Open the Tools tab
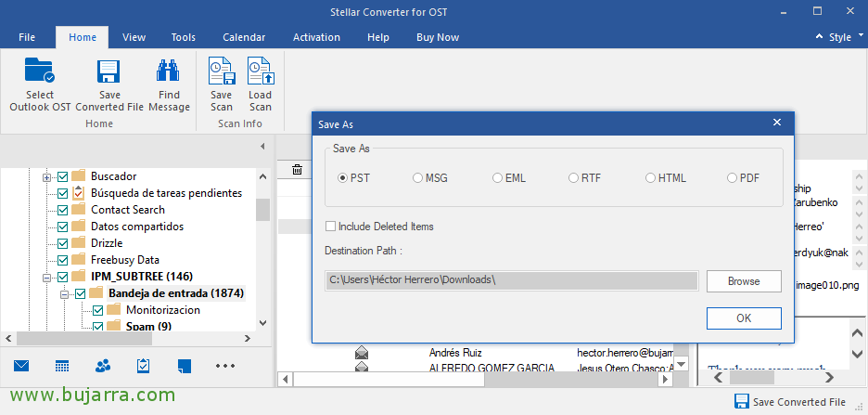The width and height of the screenshot is (868, 415). 184,37
